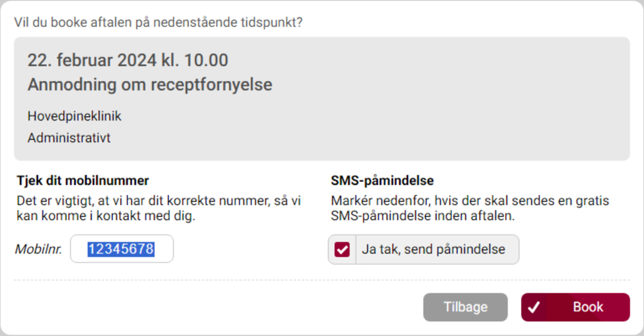
Task: Click the 'Administrativt' text line
Action: click(x=69, y=138)
